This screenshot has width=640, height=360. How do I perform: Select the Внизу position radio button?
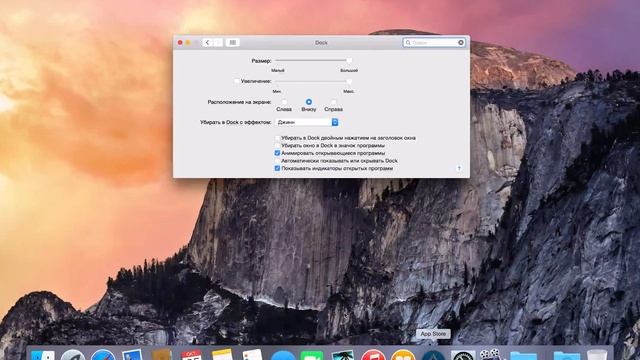309,102
